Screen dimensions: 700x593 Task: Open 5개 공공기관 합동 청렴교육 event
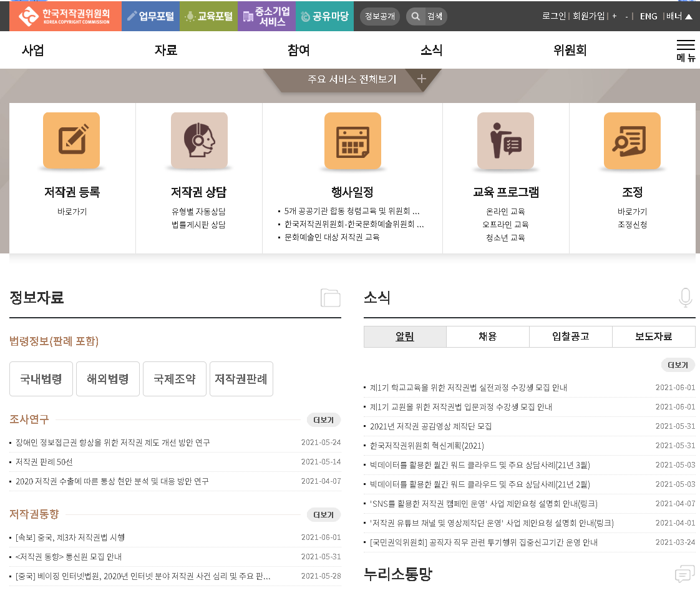coord(352,211)
